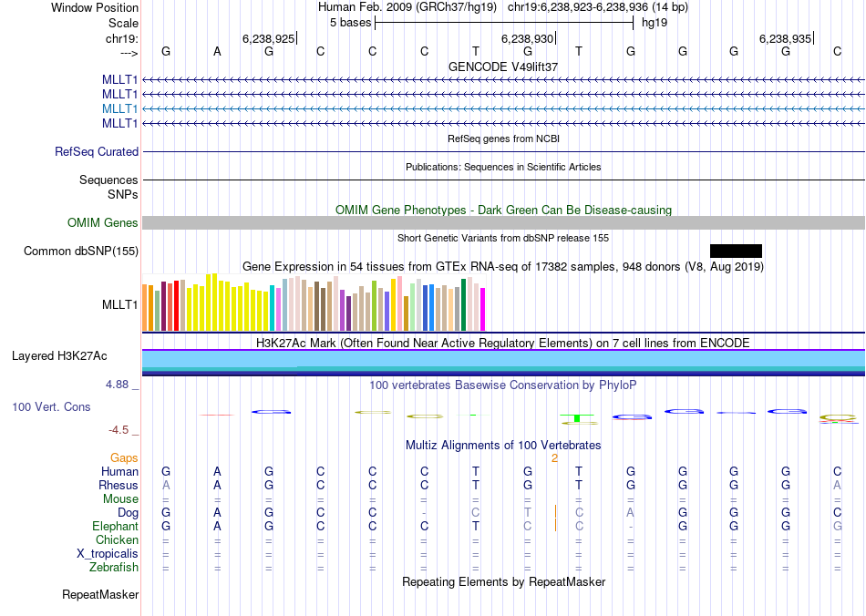Click the gray OMIM Genes item bar

coord(503,223)
